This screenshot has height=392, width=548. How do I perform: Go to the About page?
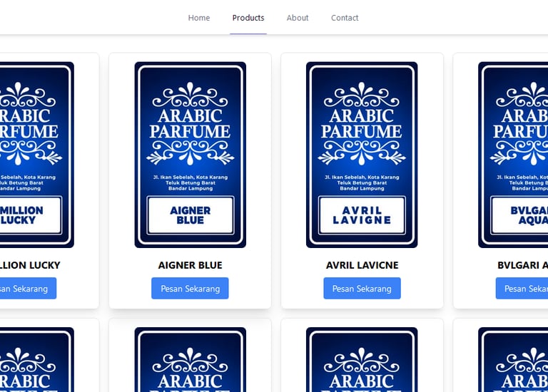298,18
